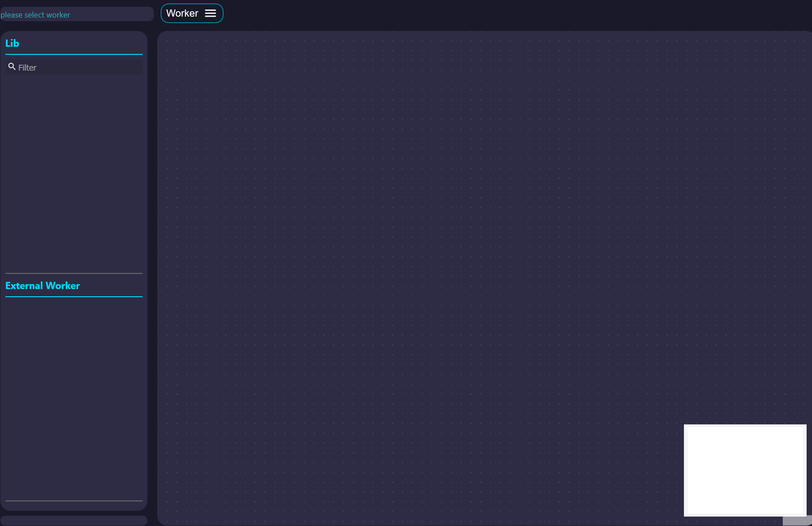Click the search glass icon above the library list
Screen dimensions: 812x526
[x=12, y=66]
